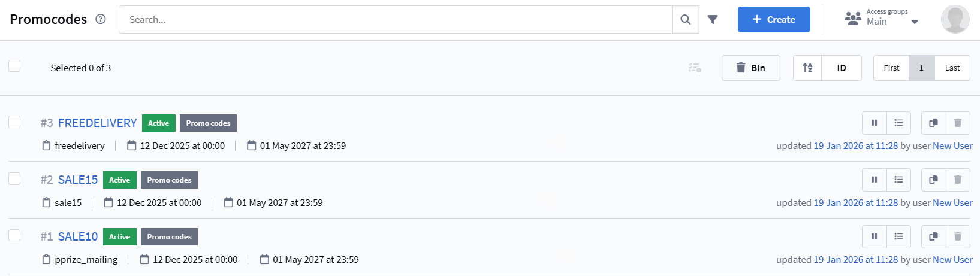Click the help question mark beside Promocodes
Viewport: 980px width, 276px height.
101,19
